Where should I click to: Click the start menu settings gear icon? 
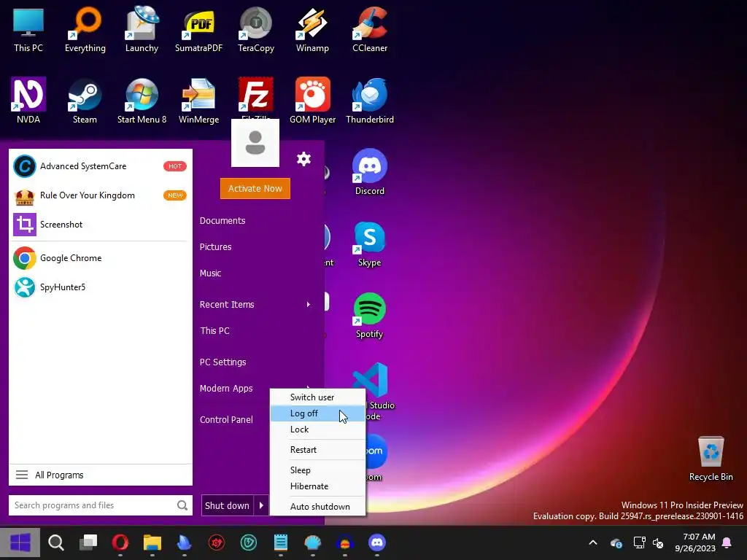(x=303, y=159)
